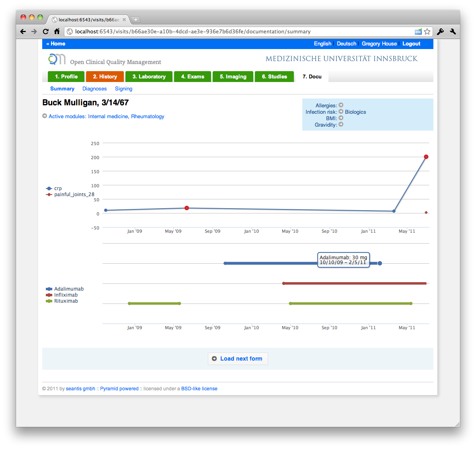Open the wrench settings menu
Screen dimensions: 476x449
tap(453, 32)
